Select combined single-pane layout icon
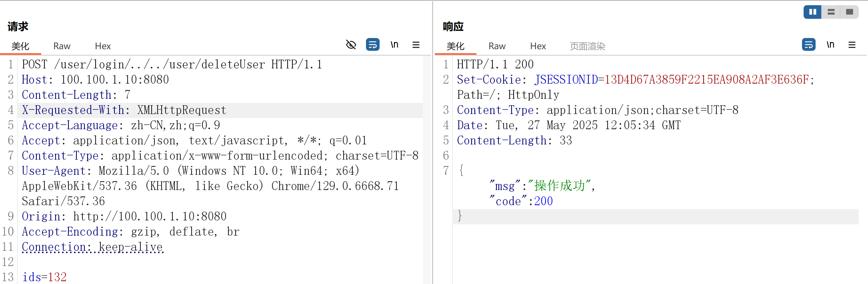The image size is (868, 284). coord(849,12)
